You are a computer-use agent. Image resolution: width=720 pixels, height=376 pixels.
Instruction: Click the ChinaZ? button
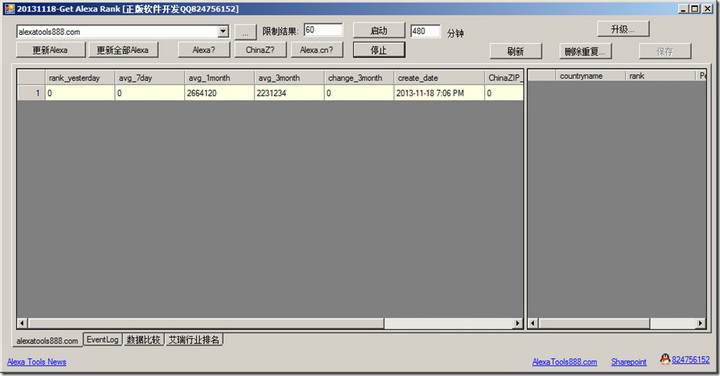(260, 50)
